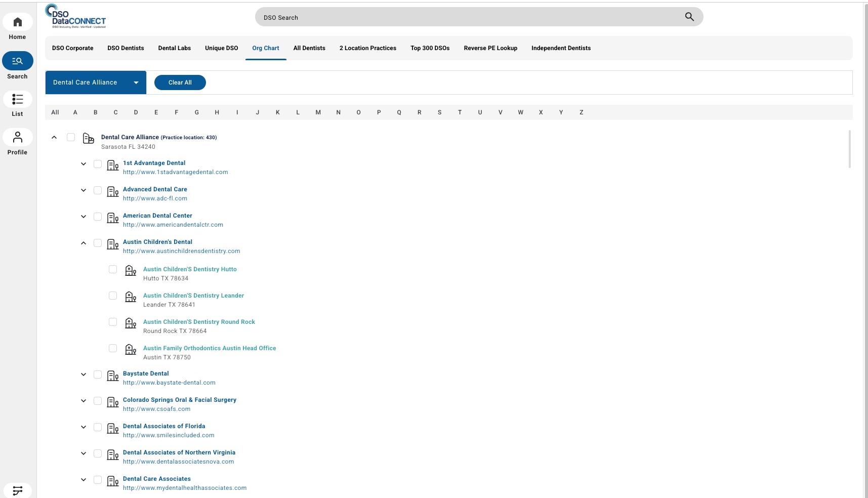Expand the Baystate Dental tree node
The width and height of the screenshot is (868, 498).
point(83,375)
